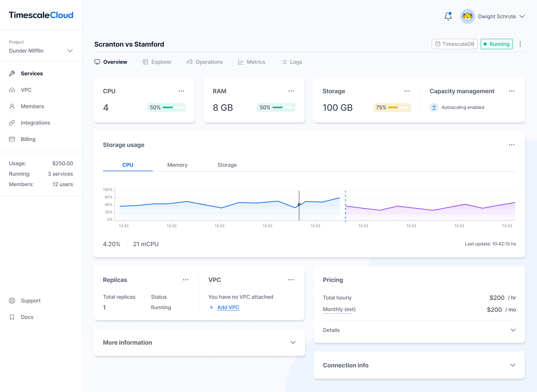Screen dimensions: 537x392
Task: Expand the More information section
Action: (x=293, y=342)
